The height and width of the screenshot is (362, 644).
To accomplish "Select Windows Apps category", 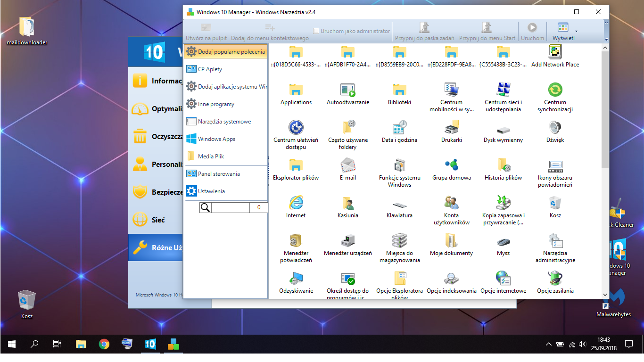I will pos(226,139).
